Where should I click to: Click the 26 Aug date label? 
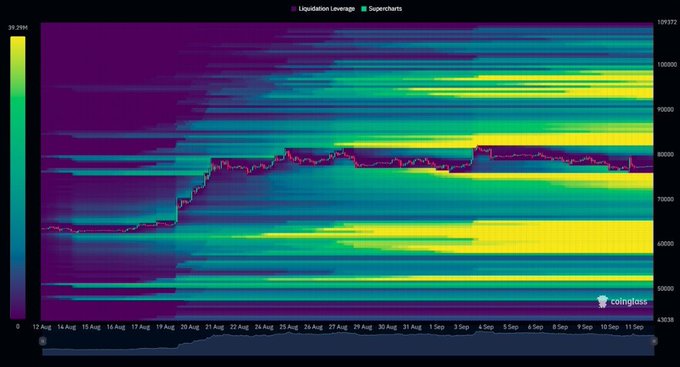pyautogui.click(x=314, y=327)
